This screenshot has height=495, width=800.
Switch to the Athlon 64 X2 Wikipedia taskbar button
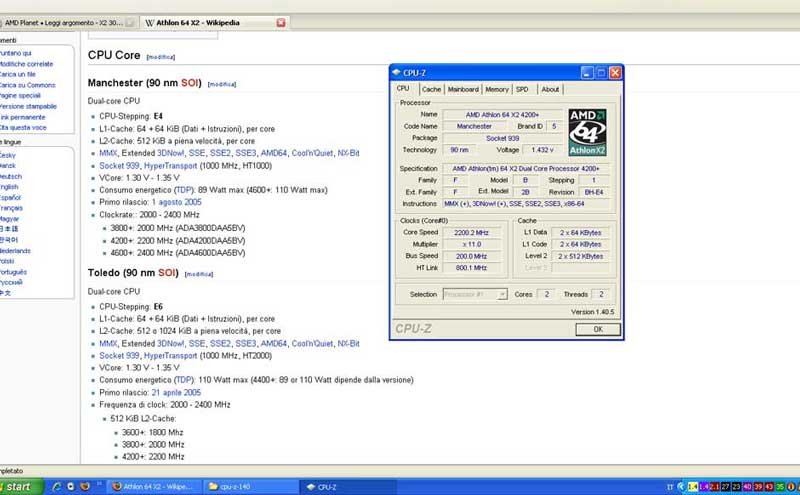(x=154, y=487)
